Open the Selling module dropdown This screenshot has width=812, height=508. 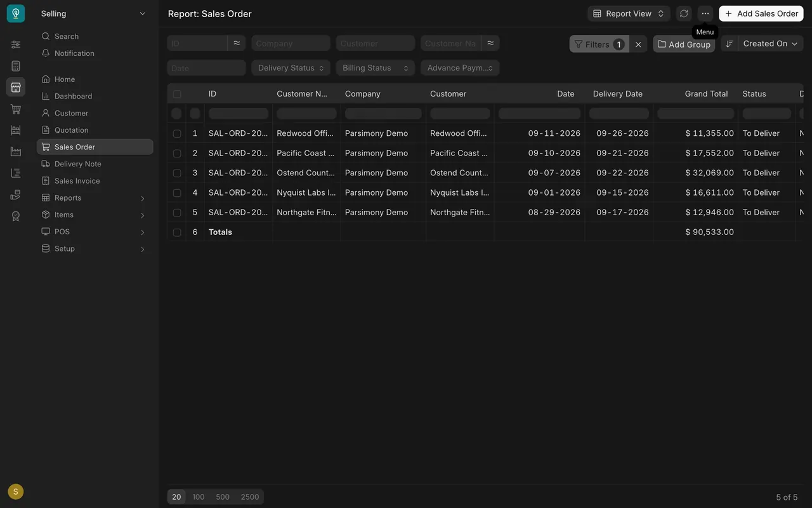(x=94, y=13)
